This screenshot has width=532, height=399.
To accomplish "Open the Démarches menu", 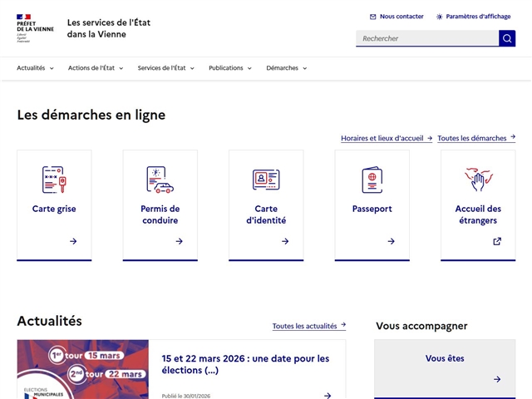I will point(287,68).
